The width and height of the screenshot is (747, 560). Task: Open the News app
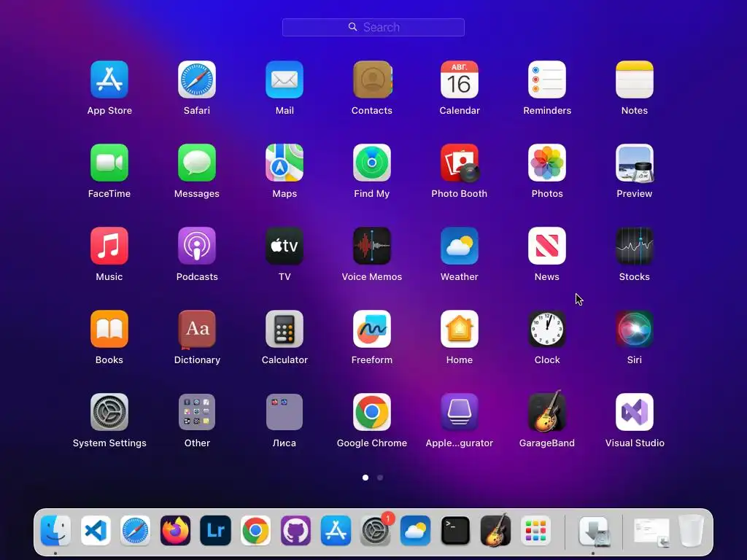pyautogui.click(x=547, y=246)
